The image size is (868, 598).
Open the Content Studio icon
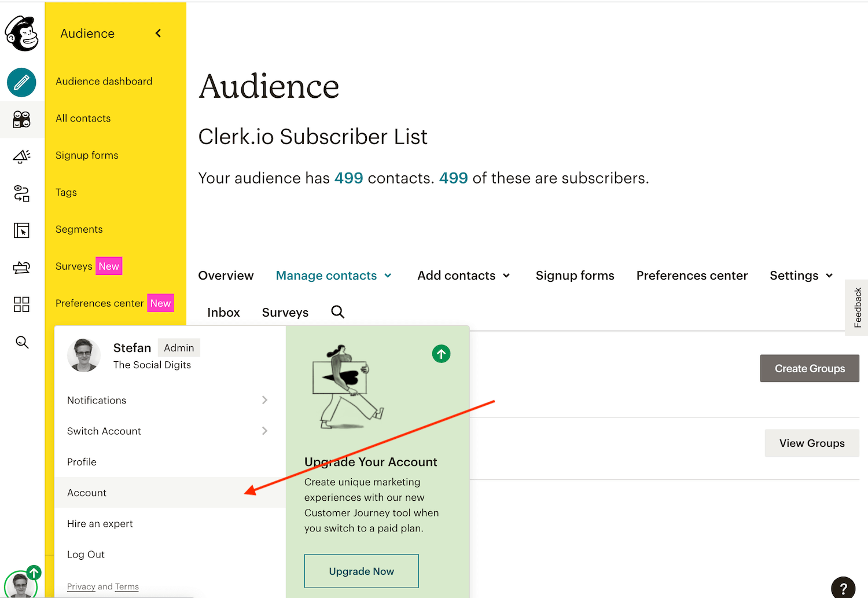[21, 267]
